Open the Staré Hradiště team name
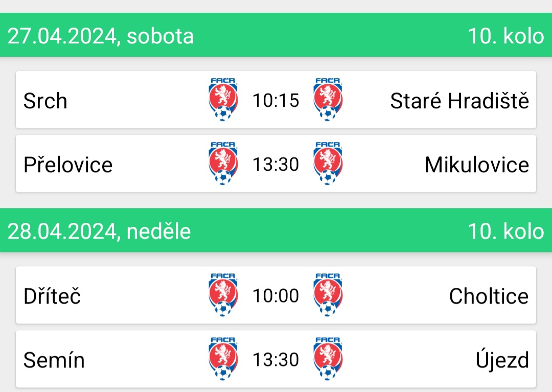 [459, 101]
